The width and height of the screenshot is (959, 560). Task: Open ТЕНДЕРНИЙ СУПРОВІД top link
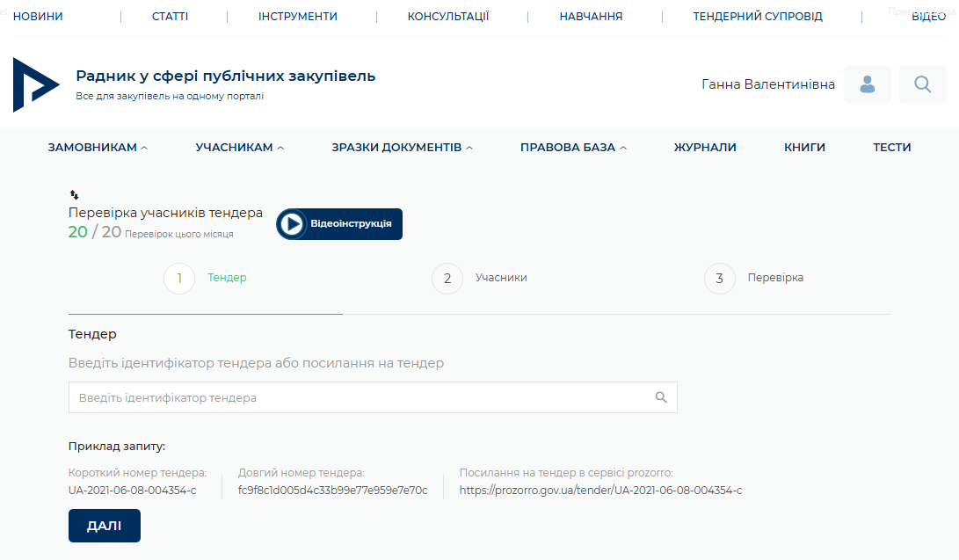(758, 17)
